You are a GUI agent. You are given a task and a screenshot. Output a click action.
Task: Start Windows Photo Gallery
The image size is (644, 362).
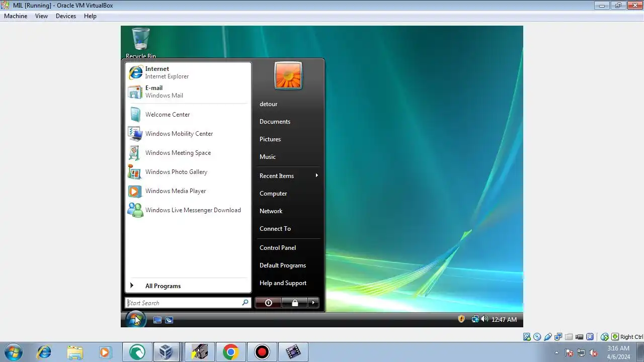(188, 172)
